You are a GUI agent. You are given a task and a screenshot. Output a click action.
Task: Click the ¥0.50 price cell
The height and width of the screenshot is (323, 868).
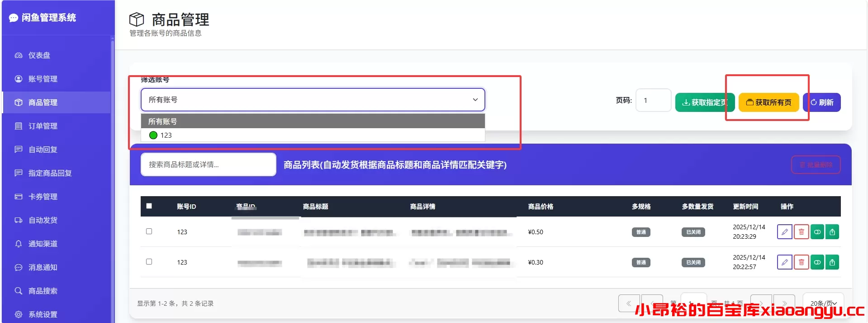(536, 232)
